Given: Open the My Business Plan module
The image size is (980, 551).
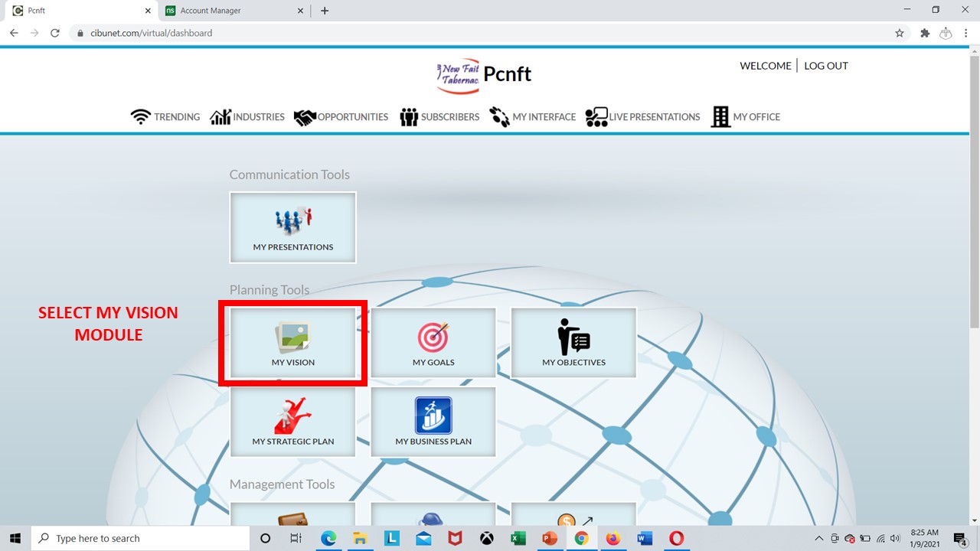Looking at the screenshot, I should [433, 422].
